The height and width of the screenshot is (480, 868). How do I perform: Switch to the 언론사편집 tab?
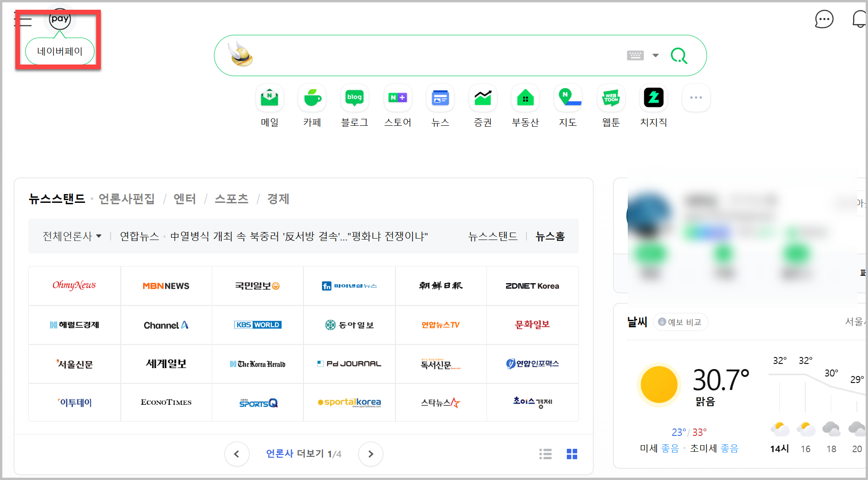[x=126, y=199]
